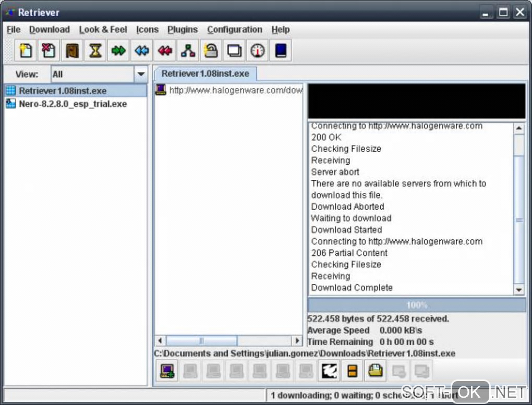
Task: Click the new download page icon
Action: point(26,51)
